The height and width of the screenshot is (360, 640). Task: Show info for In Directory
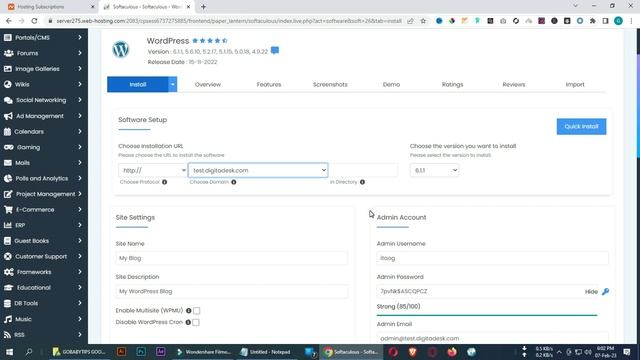362,182
